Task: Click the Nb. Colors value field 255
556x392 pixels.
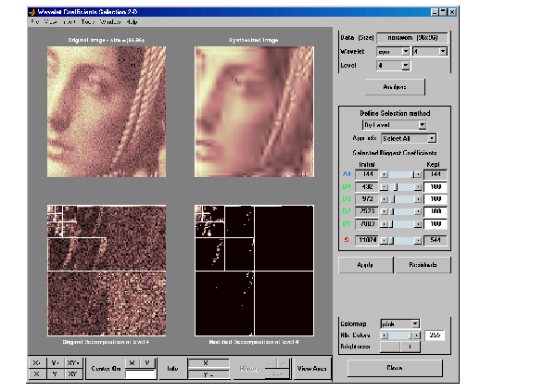Action: point(435,335)
